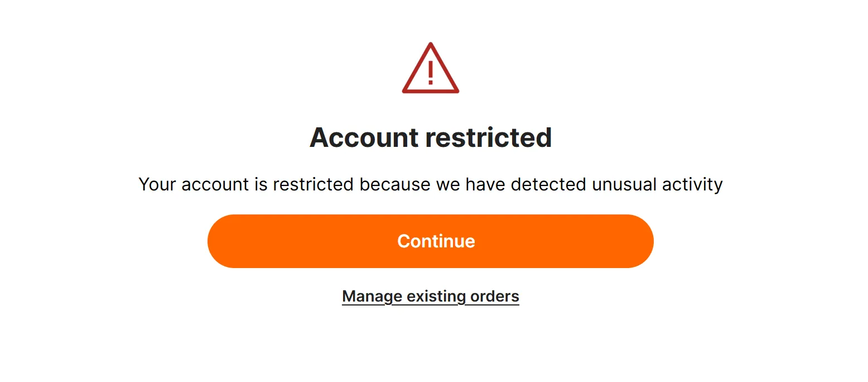This screenshot has height=382, width=868.
Task: Select the caution symbol at the top
Action: [x=431, y=68]
